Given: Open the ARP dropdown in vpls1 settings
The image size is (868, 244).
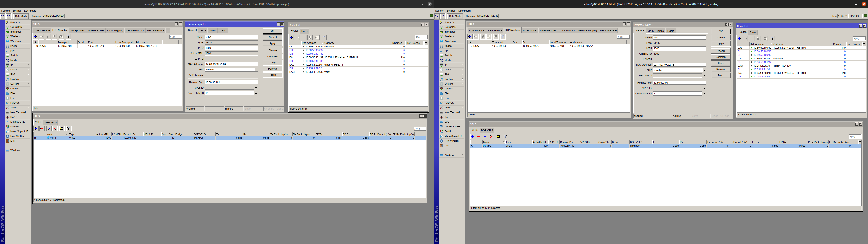Looking at the screenshot, I should click(256, 69).
